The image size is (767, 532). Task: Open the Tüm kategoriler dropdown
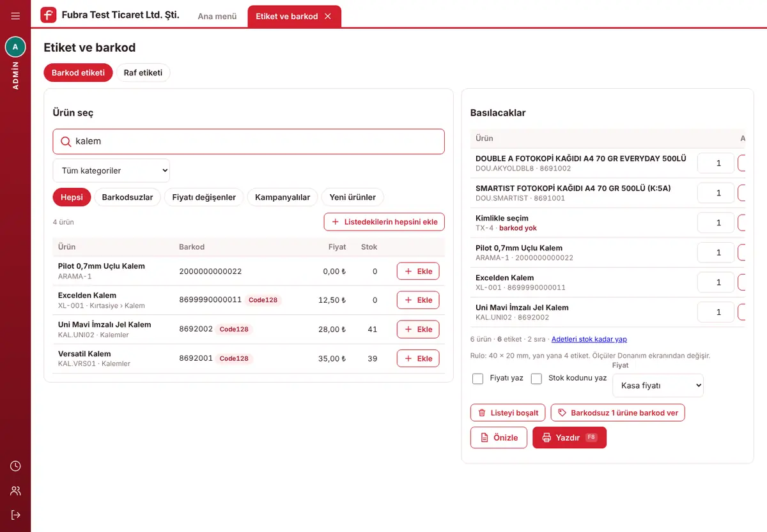coord(111,171)
